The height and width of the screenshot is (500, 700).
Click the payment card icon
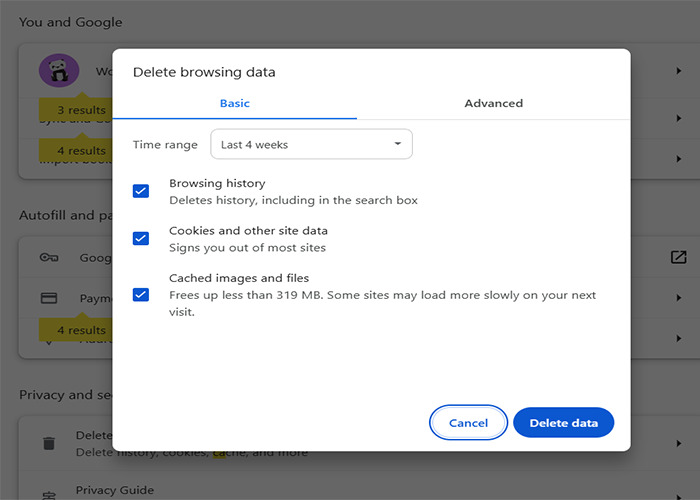49,298
